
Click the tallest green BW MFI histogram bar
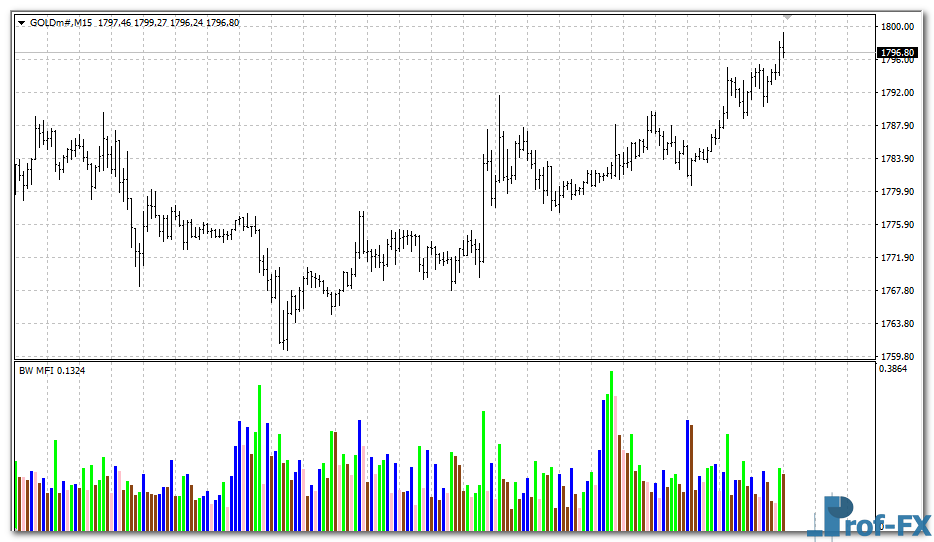tap(611, 450)
